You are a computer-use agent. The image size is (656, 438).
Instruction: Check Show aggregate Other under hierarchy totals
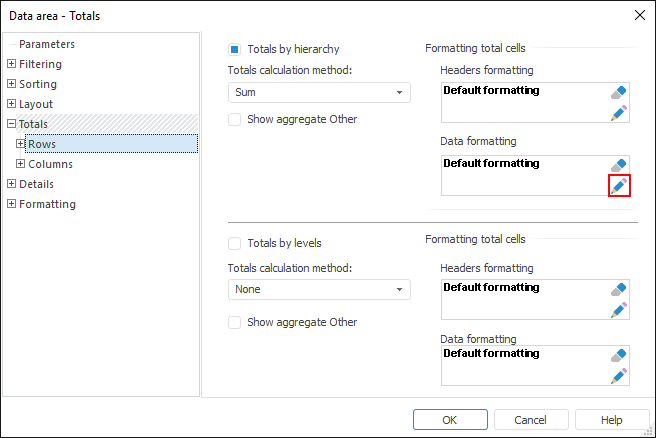coord(235,119)
